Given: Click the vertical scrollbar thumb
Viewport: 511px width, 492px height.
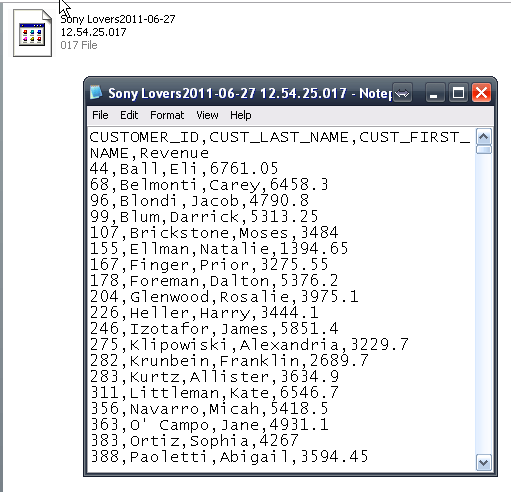Looking at the screenshot, I should [x=484, y=150].
